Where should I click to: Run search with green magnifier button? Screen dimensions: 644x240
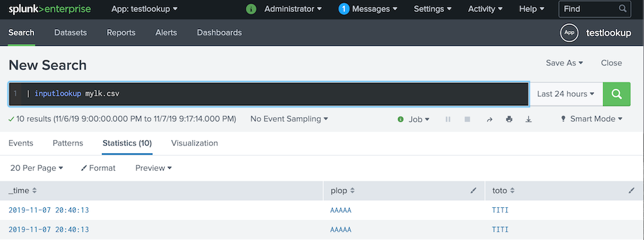click(x=616, y=94)
